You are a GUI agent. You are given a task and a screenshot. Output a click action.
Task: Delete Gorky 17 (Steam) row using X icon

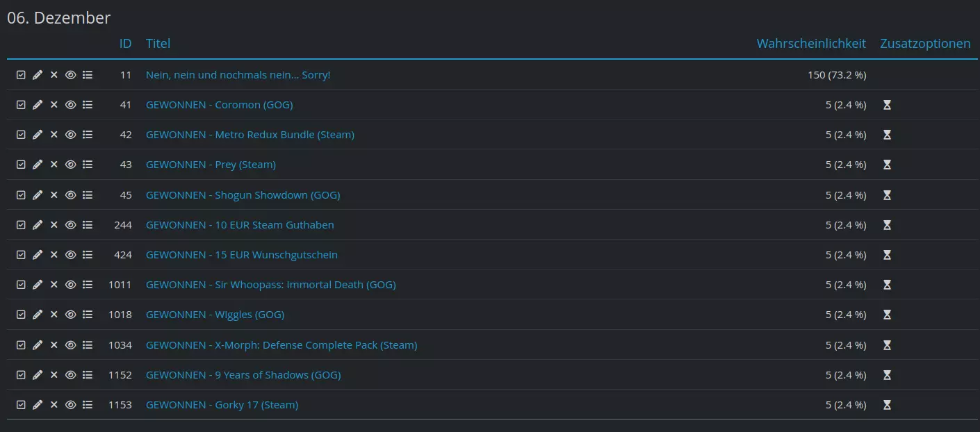coord(54,405)
